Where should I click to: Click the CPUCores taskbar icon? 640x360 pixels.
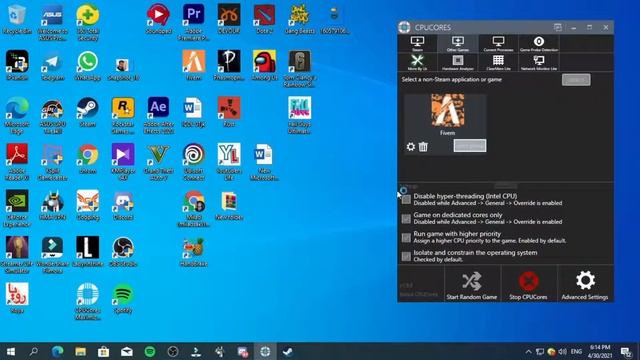pos(265,351)
